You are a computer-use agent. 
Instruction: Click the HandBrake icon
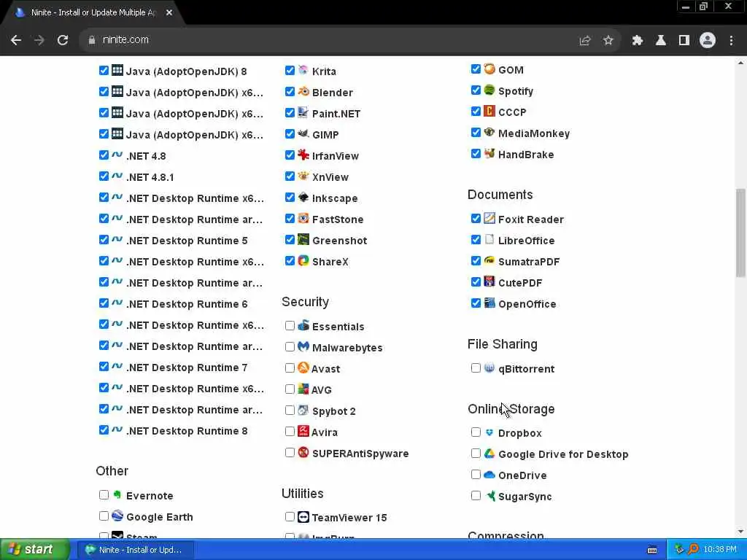(x=489, y=153)
